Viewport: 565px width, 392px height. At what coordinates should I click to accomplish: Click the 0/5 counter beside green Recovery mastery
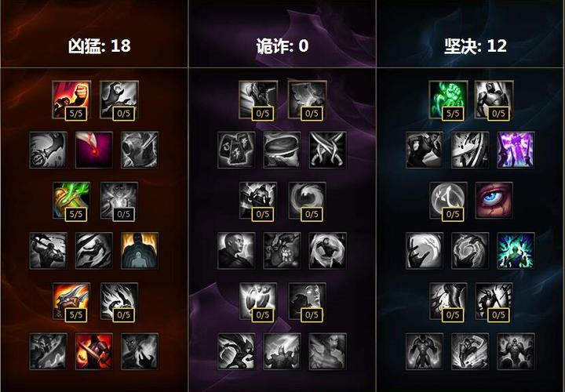(499, 114)
